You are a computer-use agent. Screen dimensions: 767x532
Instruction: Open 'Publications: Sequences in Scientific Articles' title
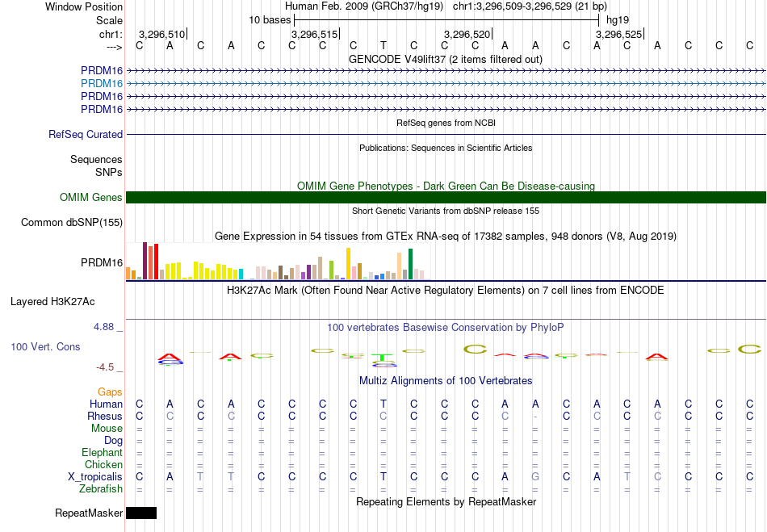tap(446, 148)
